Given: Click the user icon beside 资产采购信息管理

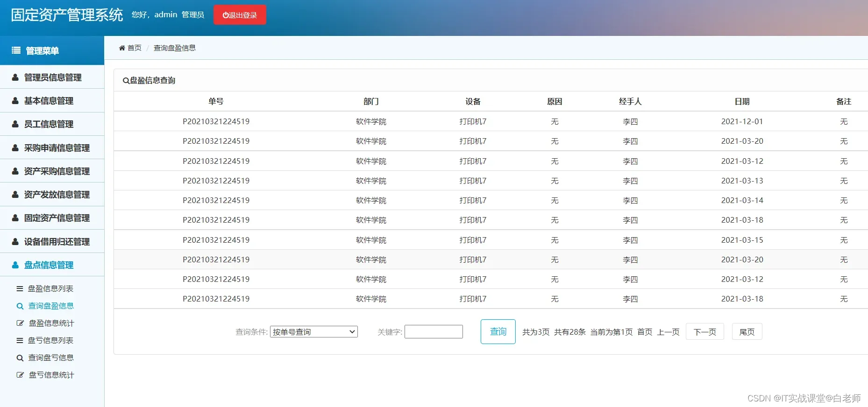Looking at the screenshot, I should [x=15, y=171].
